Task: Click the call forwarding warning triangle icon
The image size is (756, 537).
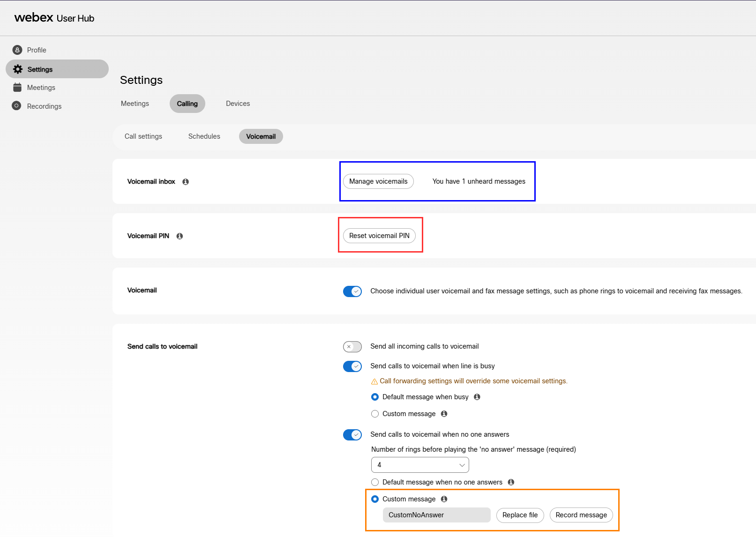Action: [x=374, y=381]
